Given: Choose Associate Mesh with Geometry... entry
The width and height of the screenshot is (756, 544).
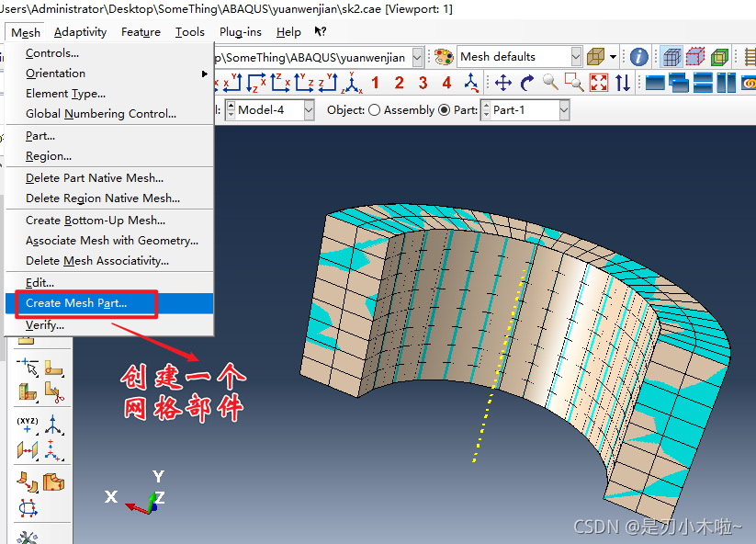Looking at the screenshot, I should click(109, 241).
